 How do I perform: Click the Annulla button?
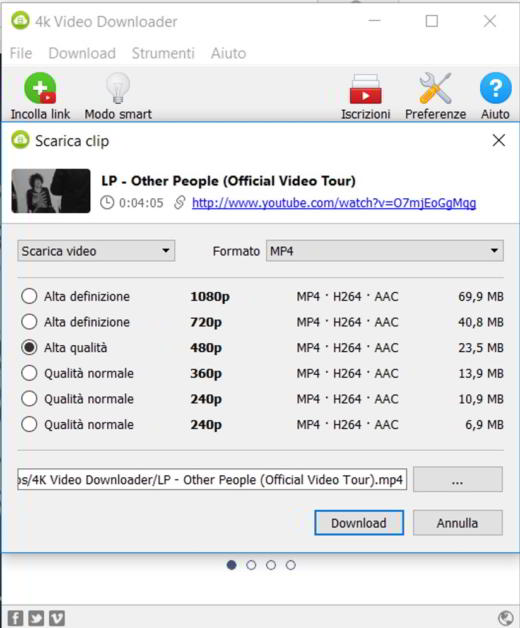click(458, 523)
